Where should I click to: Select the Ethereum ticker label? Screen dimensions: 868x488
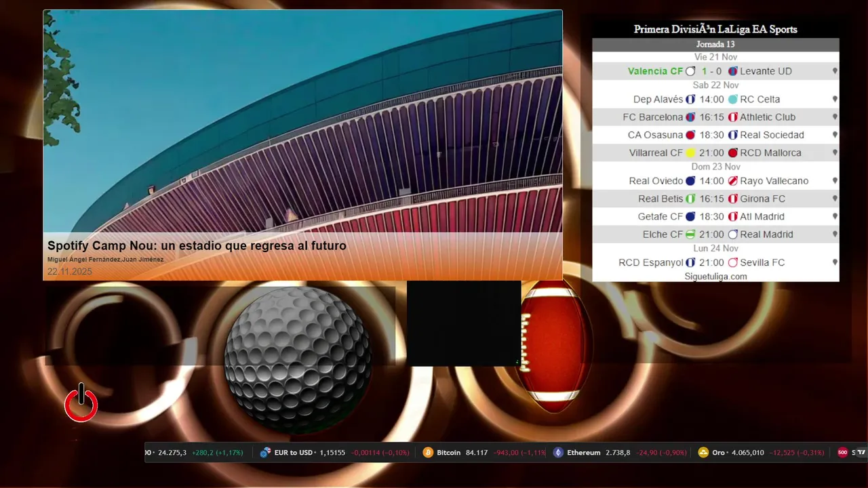pyautogui.click(x=584, y=453)
